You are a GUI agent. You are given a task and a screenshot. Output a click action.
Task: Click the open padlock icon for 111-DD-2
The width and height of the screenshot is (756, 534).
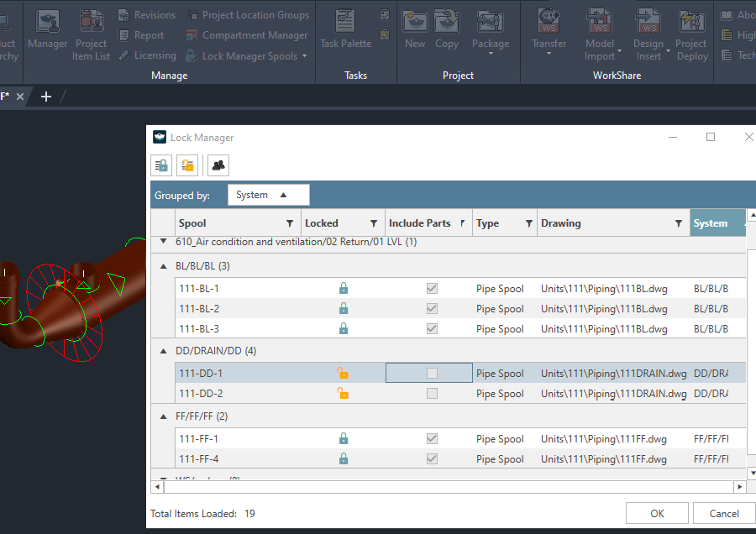pos(343,393)
